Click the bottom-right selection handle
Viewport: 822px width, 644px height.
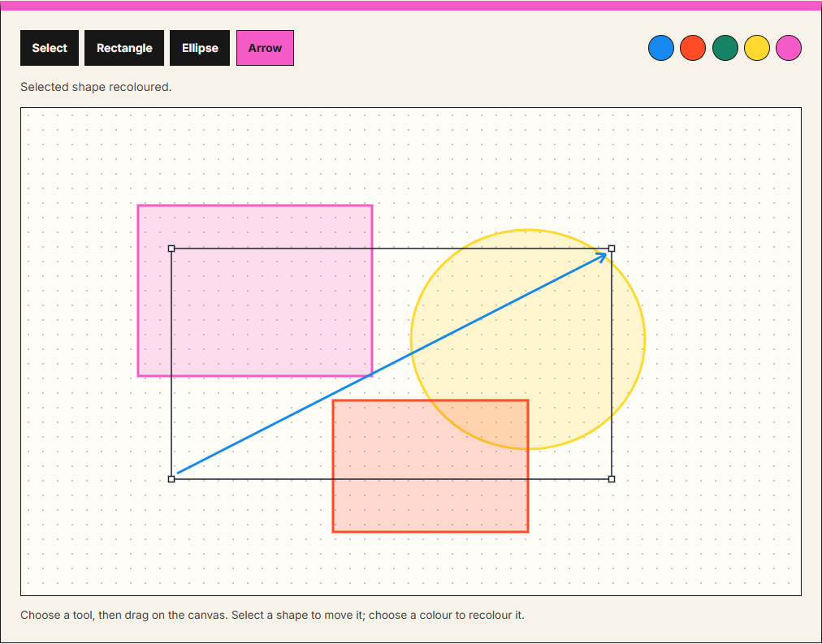[x=612, y=479]
